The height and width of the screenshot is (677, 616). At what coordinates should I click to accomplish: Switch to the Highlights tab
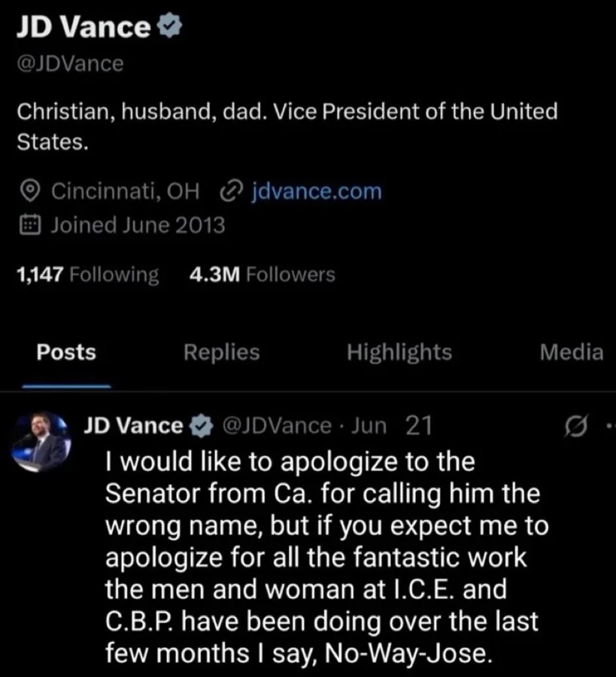click(x=399, y=353)
